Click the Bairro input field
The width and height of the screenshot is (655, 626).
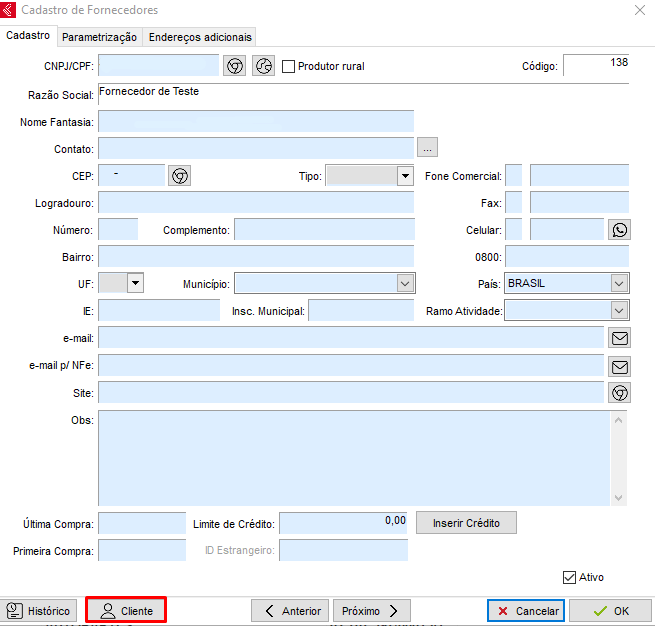coord(256,256)
